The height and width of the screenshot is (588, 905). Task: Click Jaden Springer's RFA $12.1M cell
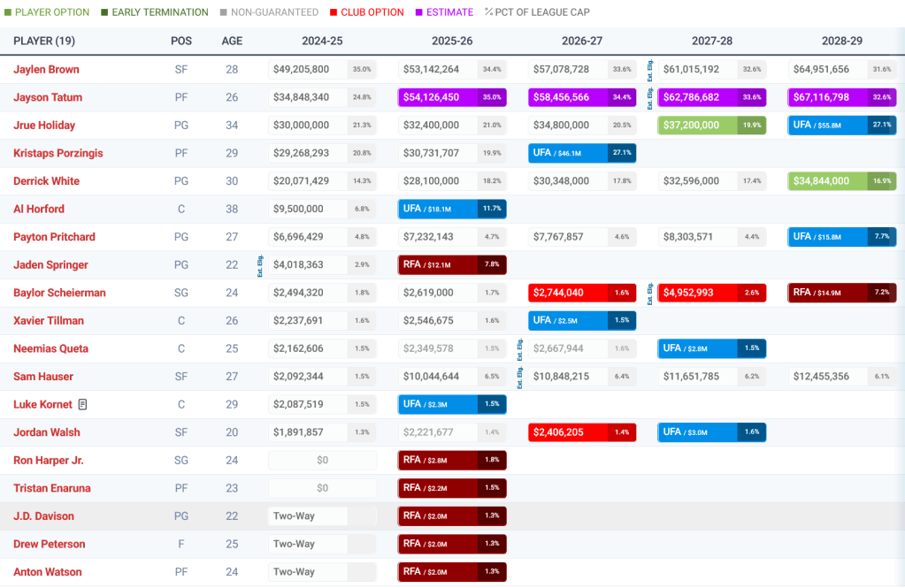[x=452, y=264]
